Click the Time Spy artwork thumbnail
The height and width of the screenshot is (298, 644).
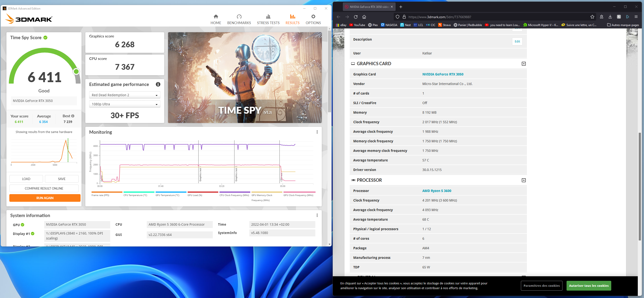[x=245, y=77]
